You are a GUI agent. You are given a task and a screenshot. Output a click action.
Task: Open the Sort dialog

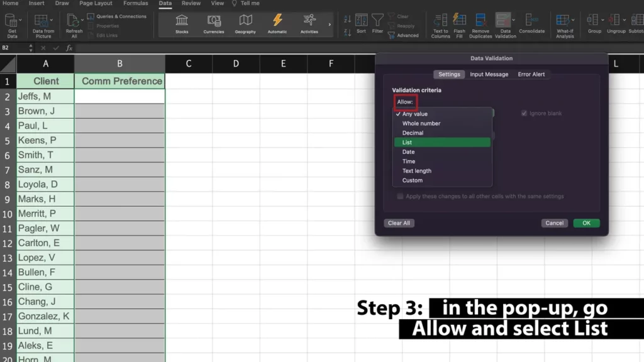pyautogui.click(x=362, y=24)
